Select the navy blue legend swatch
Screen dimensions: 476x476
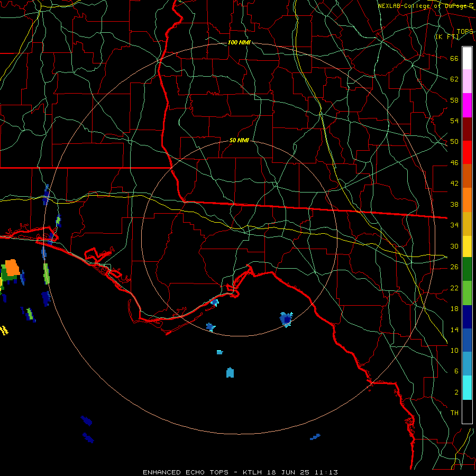(x=467, y=317)
